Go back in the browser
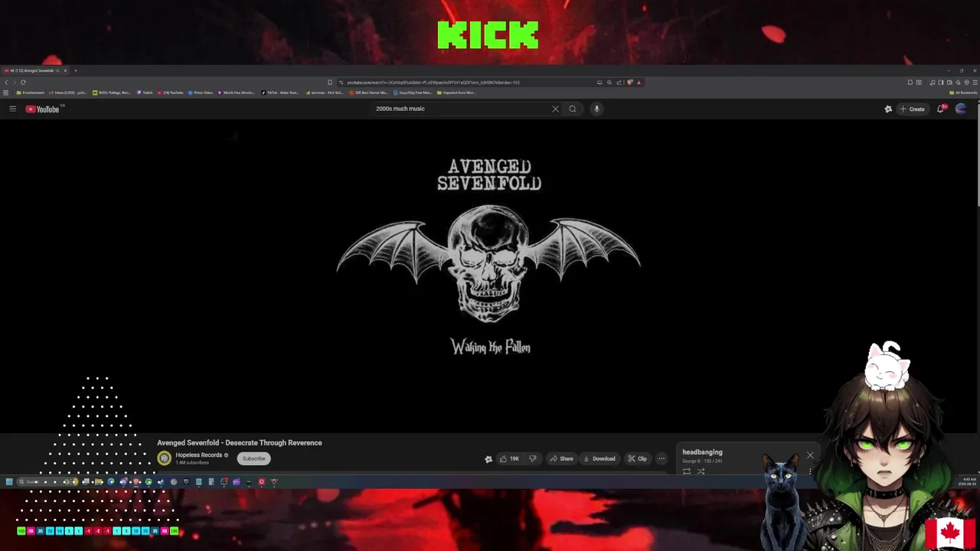Viewport: 980px width, 551px height. [6, 82]
